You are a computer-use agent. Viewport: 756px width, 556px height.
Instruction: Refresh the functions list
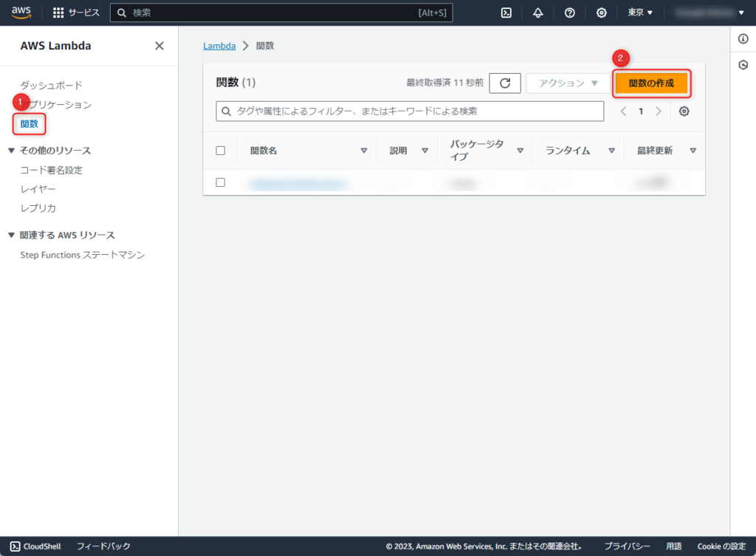pyautogui.click(x=505, y=83)
